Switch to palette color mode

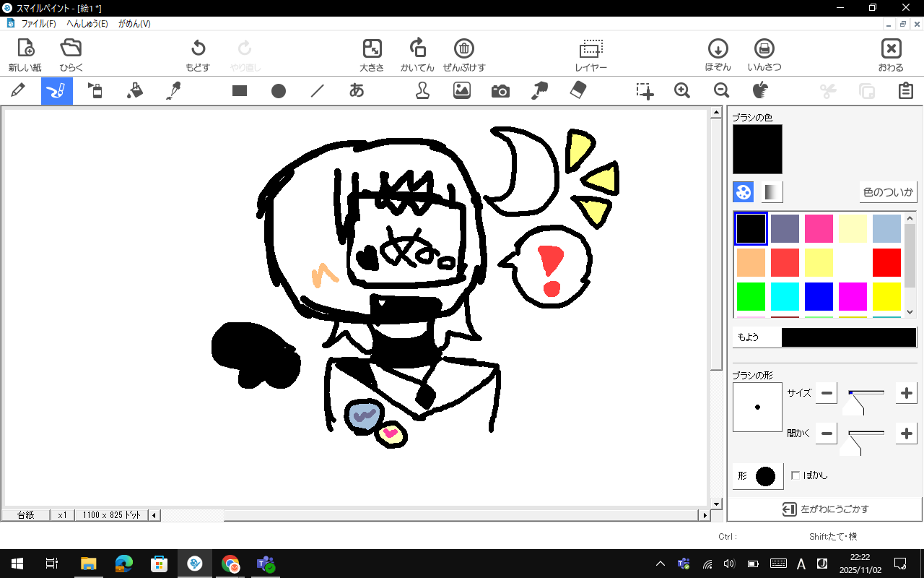(x=743, y=192)
